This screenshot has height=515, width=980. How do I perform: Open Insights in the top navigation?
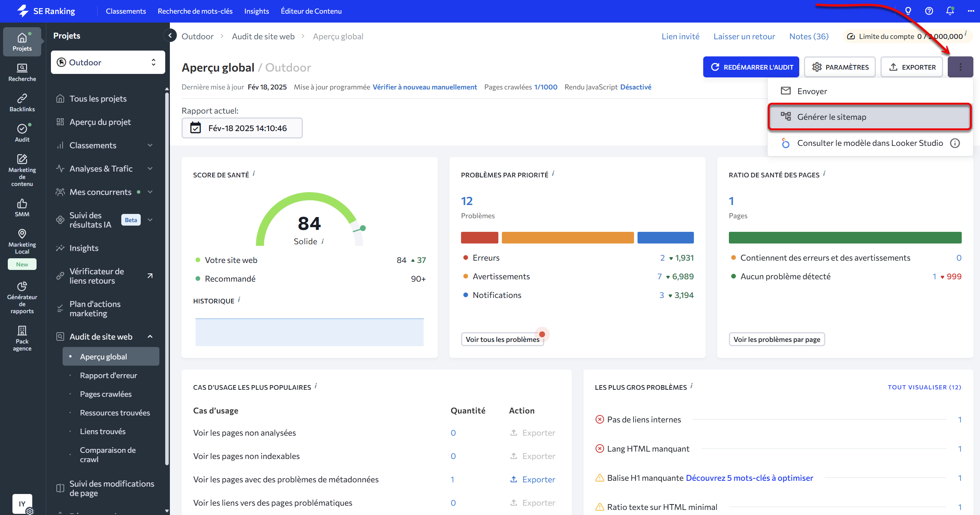pos(257,11)
